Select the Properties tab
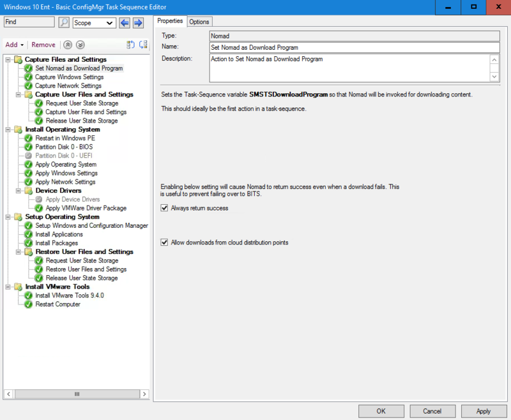The width and height of the screenshot is (511, 420). point(170,21)
